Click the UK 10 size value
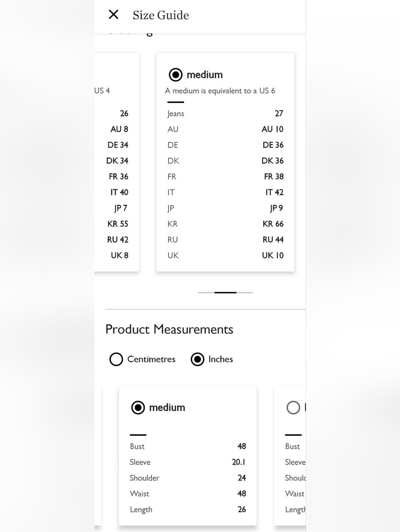The width and height of the screenshot is (400, 532). click(273, 255)
